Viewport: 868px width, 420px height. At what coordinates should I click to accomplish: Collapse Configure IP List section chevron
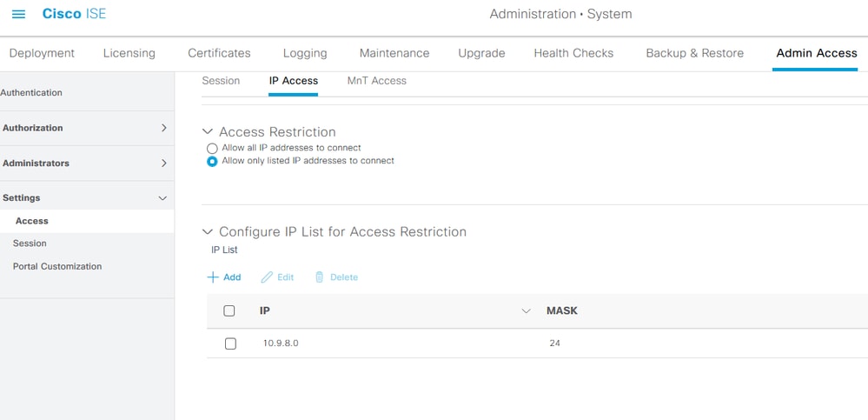coord(207,232)
